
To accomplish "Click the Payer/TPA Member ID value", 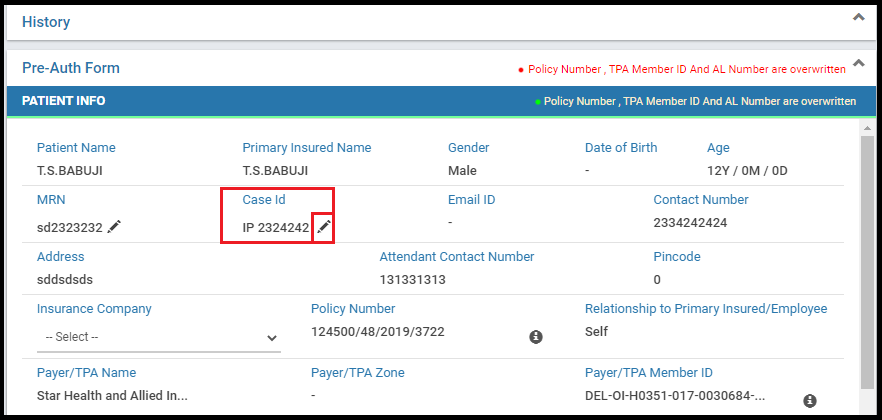I will 675,395.
